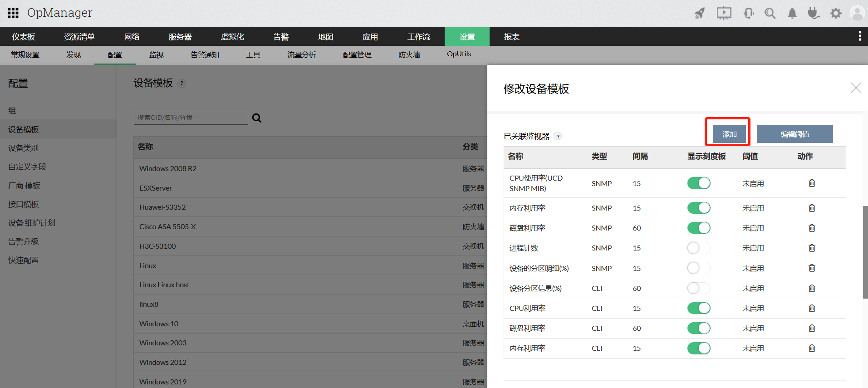Open 接口模板 in the sidebar
Image resolution: width=868 pixels, height=388 pixels.
(x=24, y=204)
